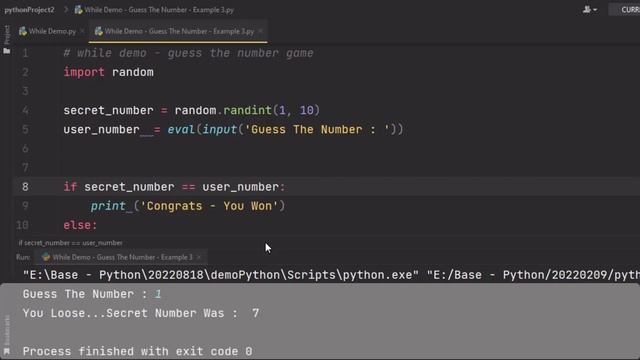
Task: Click line number 8 in the gutter
Action: click(x=25, y=187)
